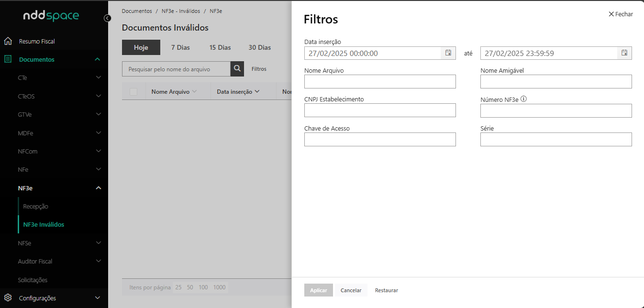Sort by Data inserção column arrow
Image resolution: width=644 pixels, height=308 pixels.
tap(257, 92)
